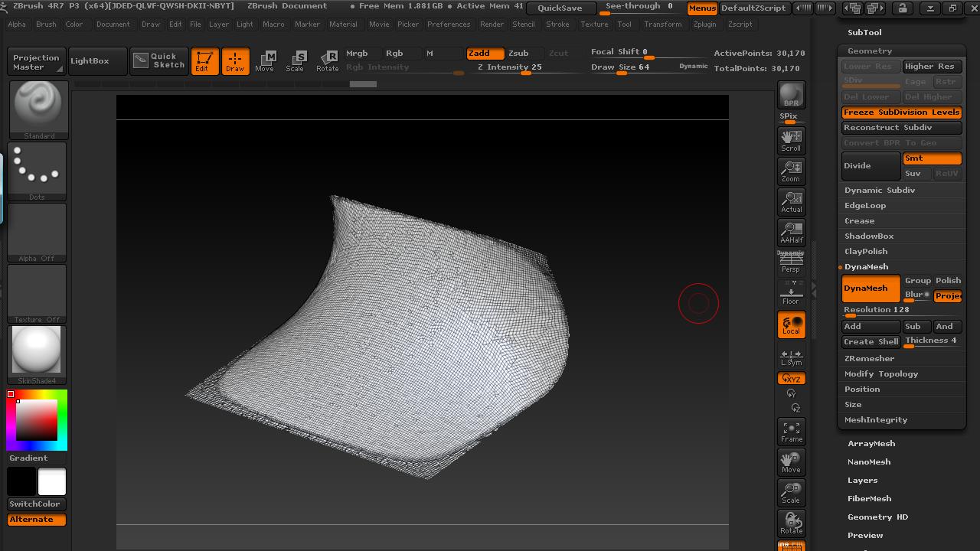Screen dimensions: 980x551
Task: Toggle Freeze SubDivision Levels
Action: (901, 112)
